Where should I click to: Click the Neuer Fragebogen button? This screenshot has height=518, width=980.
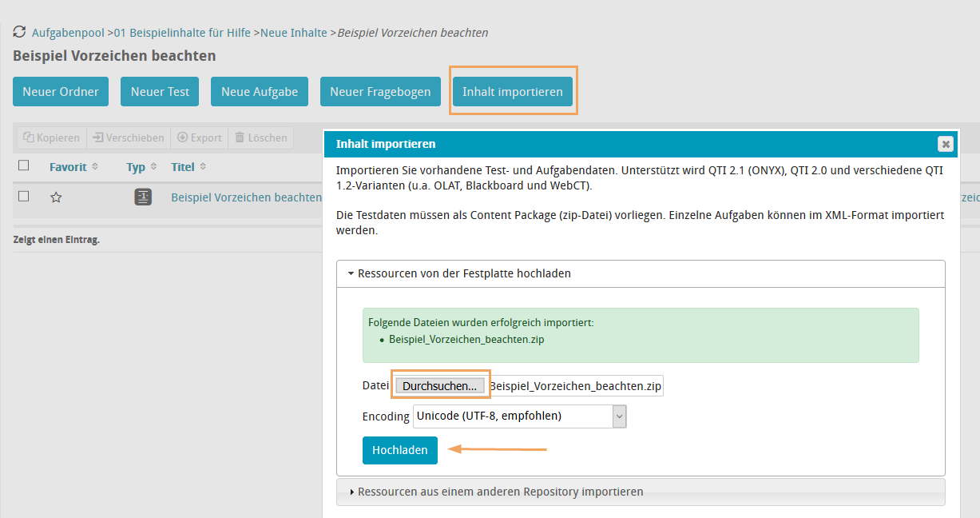[380, 92]
